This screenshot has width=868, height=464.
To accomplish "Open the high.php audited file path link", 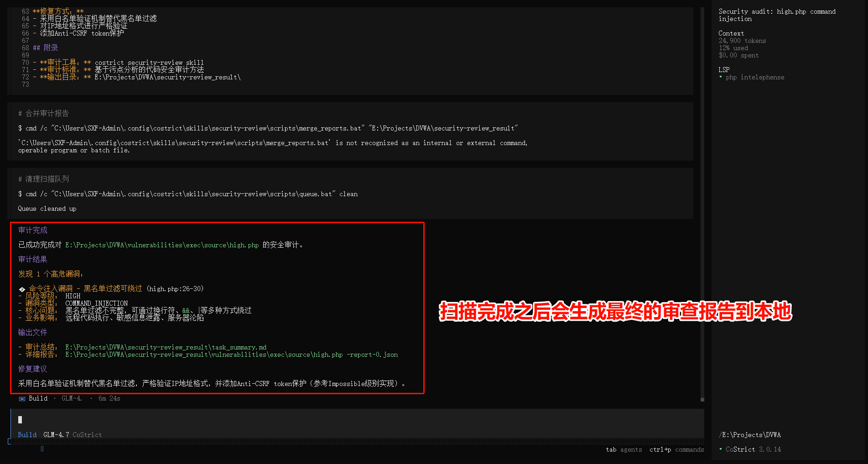I will click(162, 245).
